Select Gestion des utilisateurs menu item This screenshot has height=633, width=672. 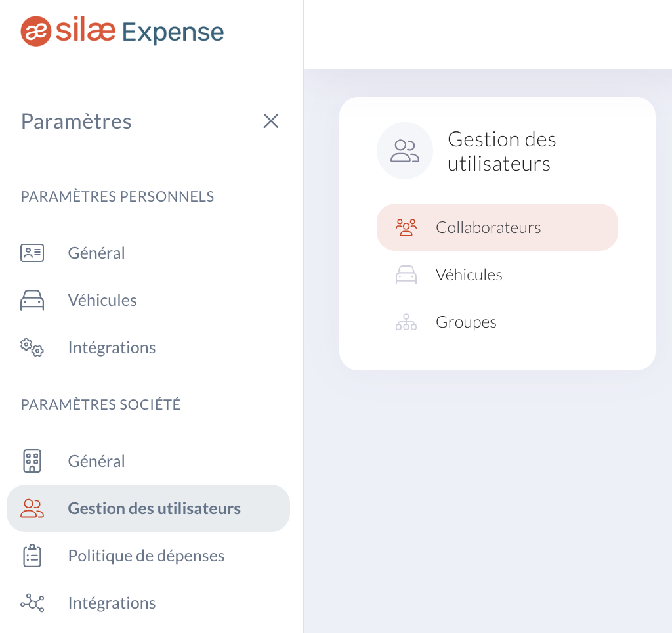click(x=148, y=508)
